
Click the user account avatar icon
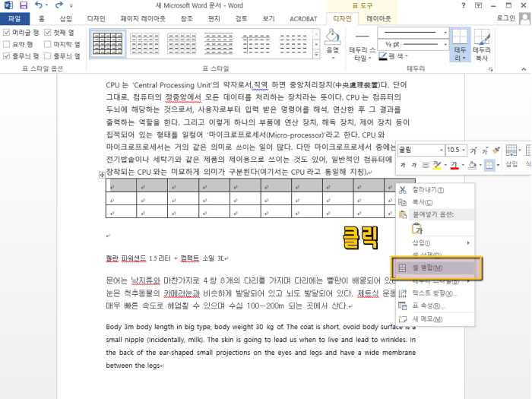click(524, 18)
